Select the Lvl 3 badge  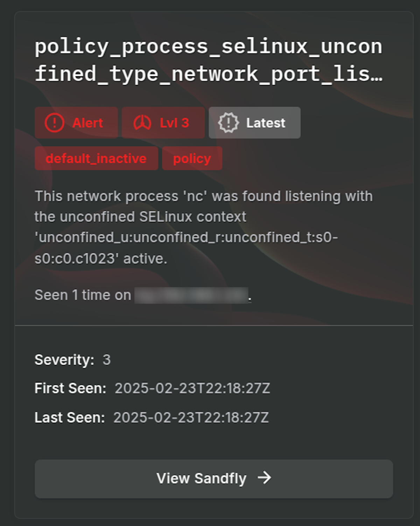163,122
